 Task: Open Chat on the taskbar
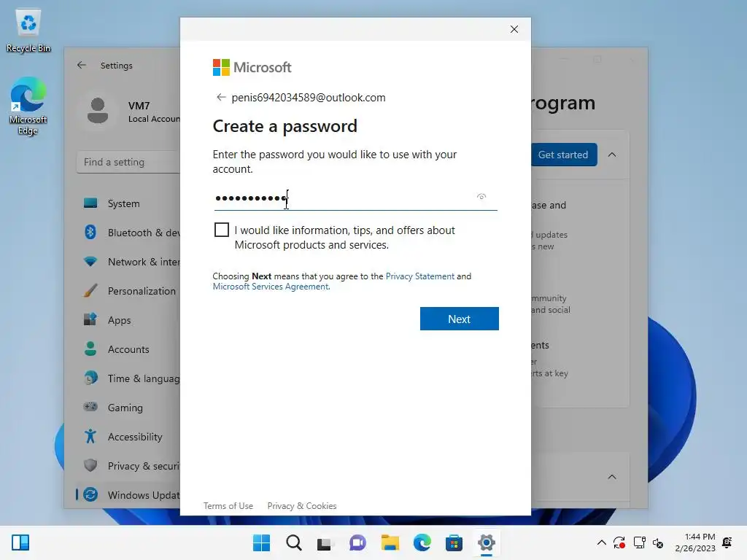click(x=357, y=542)
